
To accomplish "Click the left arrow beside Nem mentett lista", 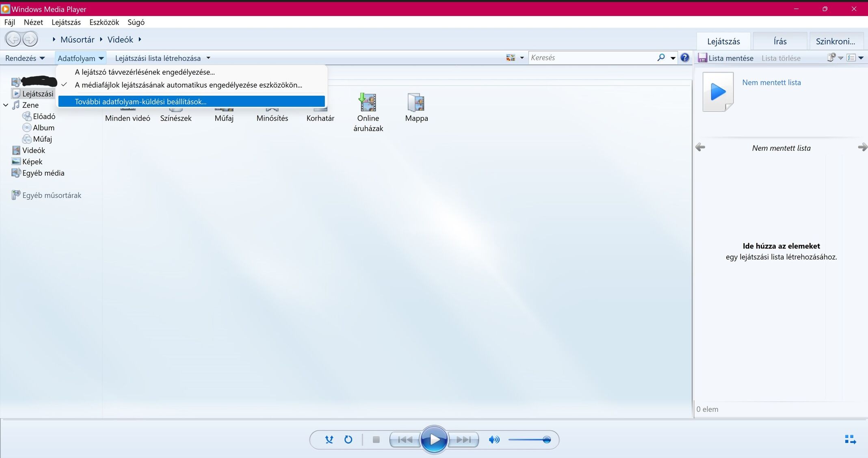I will [x=700, y=147].
